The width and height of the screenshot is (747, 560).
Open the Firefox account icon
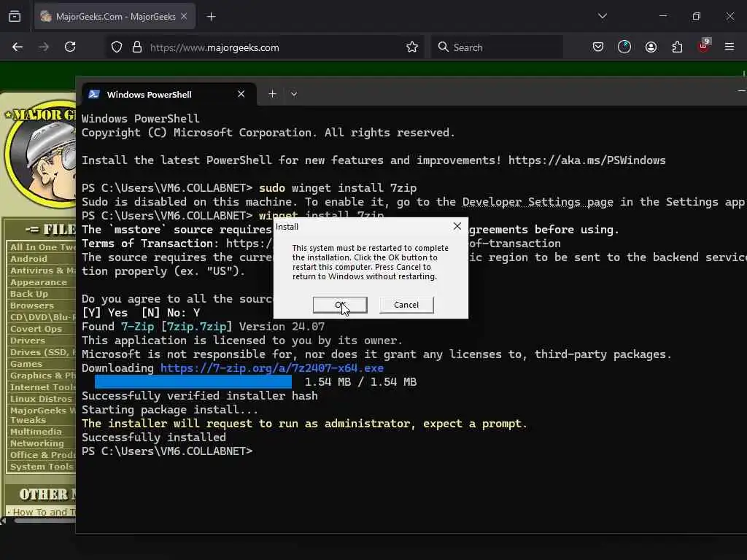click(x=651, y=47)
